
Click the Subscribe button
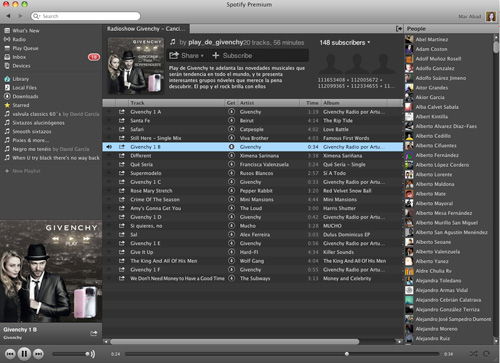[x=232, y=55]
